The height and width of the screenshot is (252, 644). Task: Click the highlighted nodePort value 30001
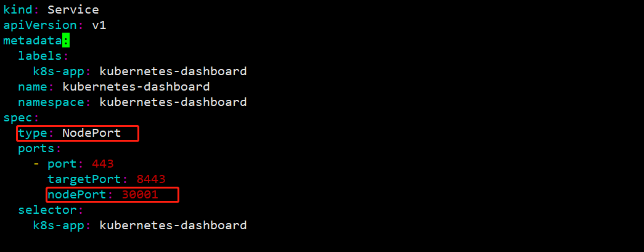(x=140, y=195)
